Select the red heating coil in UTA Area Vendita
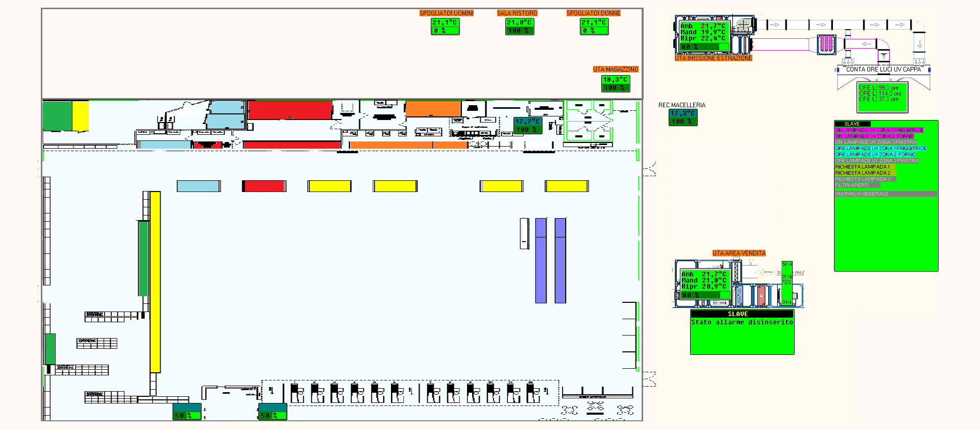Viewport: 980px width, 430px height. [761, 295]
